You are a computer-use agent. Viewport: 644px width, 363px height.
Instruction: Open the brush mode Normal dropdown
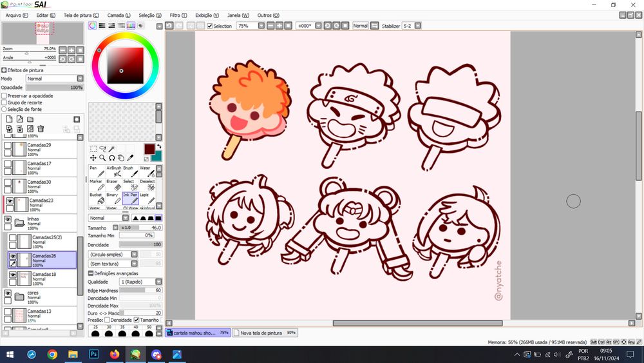126,218
